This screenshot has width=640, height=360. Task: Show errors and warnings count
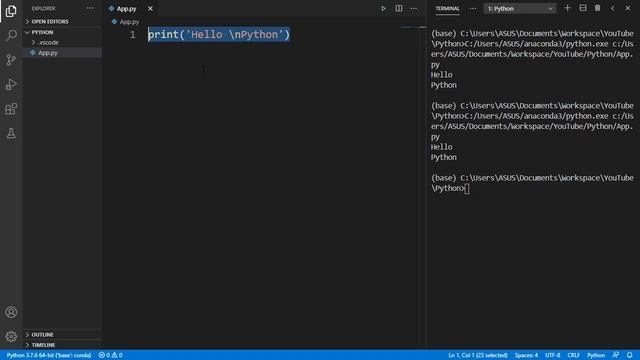(x=111, y=355)
